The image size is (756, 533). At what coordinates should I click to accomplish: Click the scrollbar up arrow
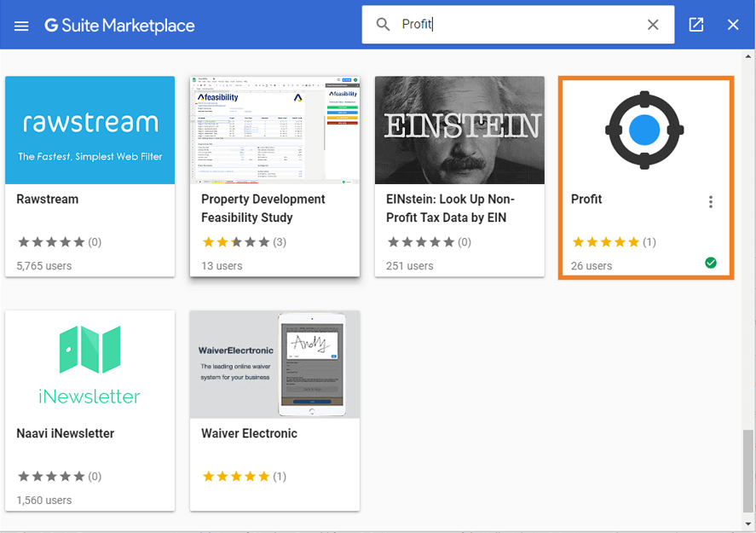pyautogui.click(x=747, y=56)
